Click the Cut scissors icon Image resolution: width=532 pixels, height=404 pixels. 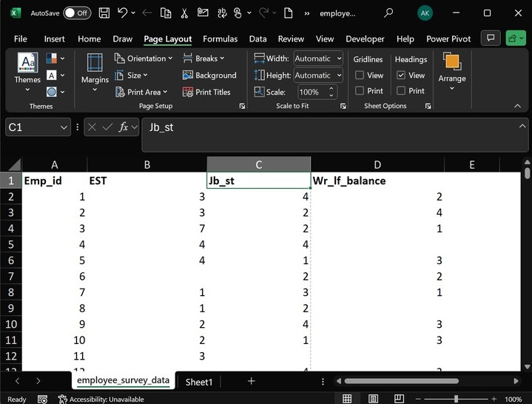click(x=184, y=13)
